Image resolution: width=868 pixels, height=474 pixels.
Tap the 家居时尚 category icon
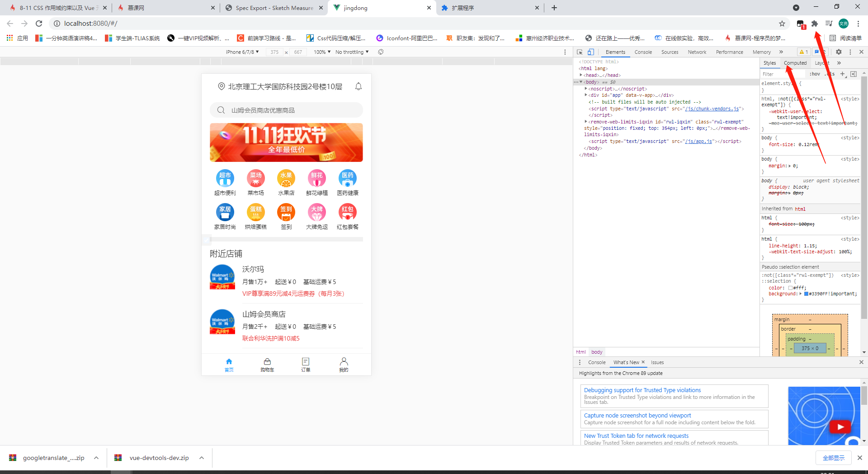coord(225,212)
